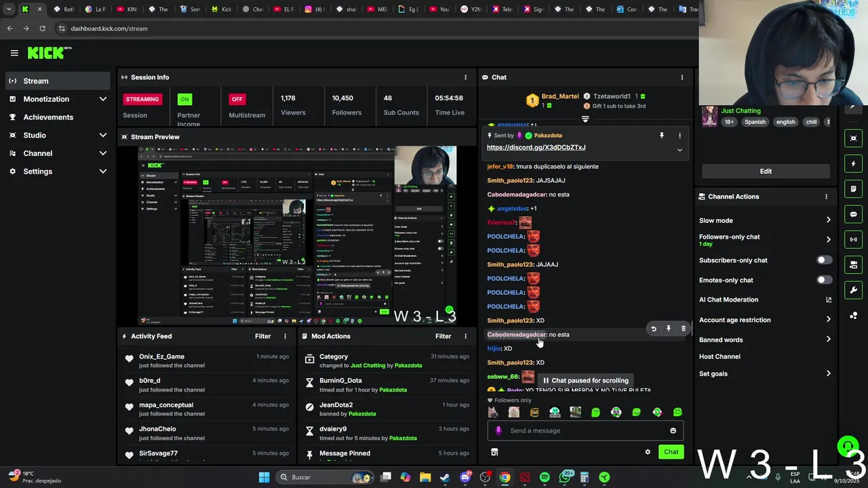This screenshot has width=868, height=488.
Task: Open Spotify from the taskbar
Action: coord(545,477)
